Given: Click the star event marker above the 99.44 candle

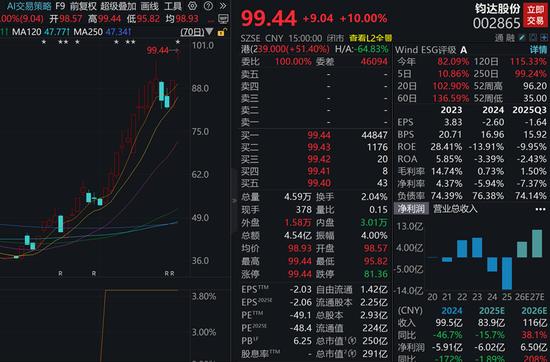Looking at the screenshot, I should 178,42.
